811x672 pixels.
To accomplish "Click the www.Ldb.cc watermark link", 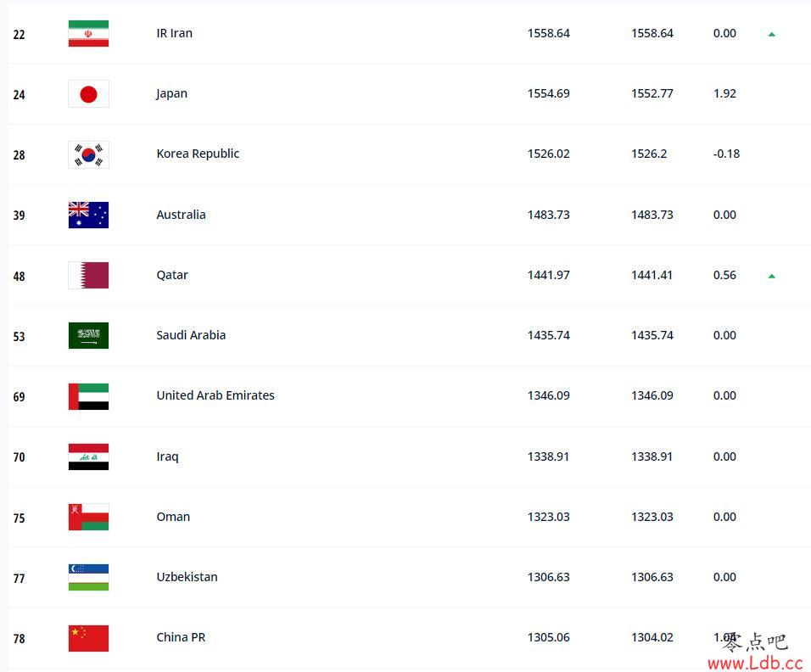I will tap(755, 663).
